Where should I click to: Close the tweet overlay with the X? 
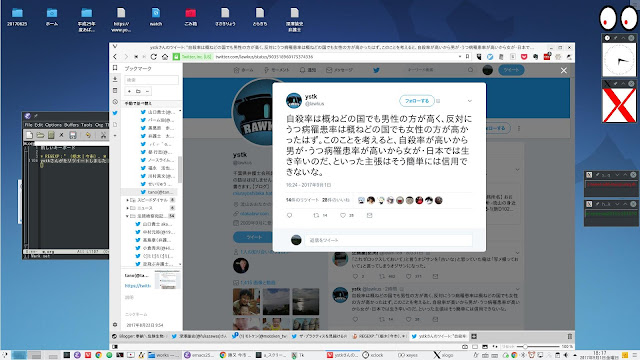coord(564,71)
